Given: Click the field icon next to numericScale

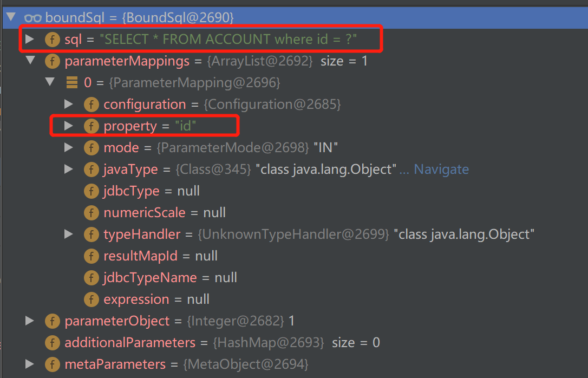Looking at the screenshot, I should pyautogui.click(x=92, y=213).
